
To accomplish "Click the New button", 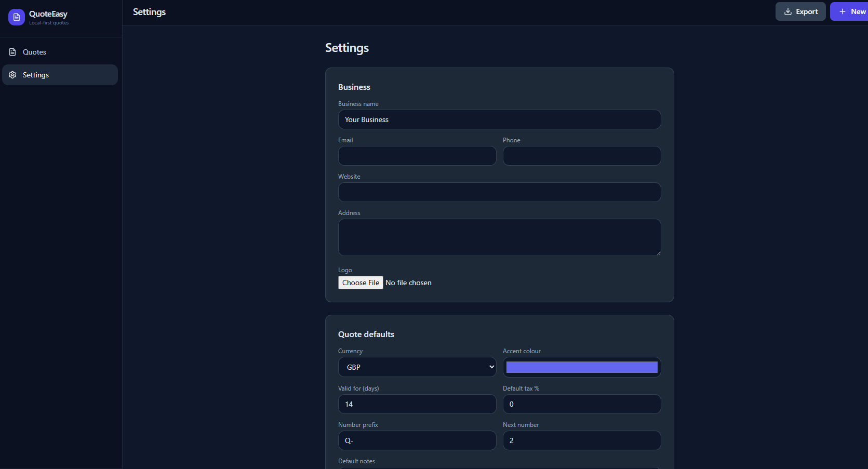I will click(x=849, y=11).
